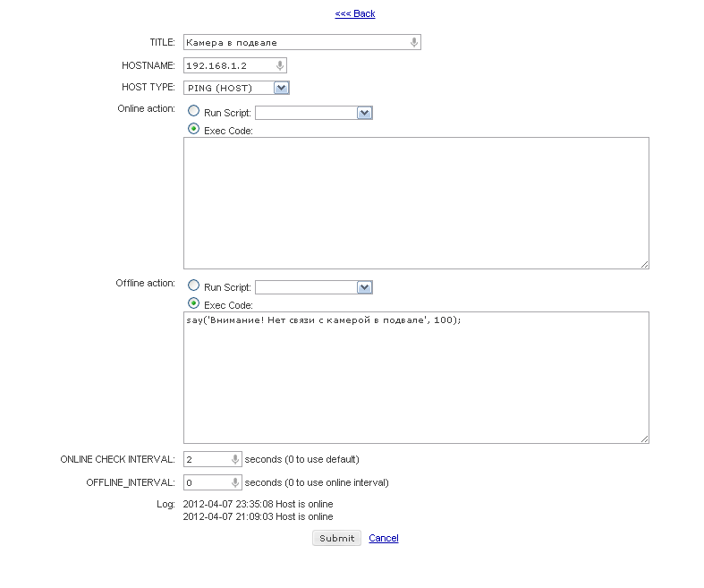Click the Submit button
The width and height of the screenshot is (704, 588).
336,538
